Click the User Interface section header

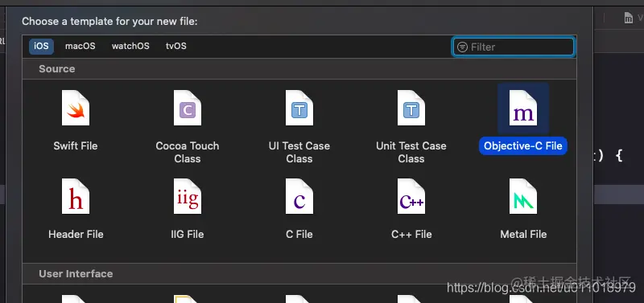point(76,274)
